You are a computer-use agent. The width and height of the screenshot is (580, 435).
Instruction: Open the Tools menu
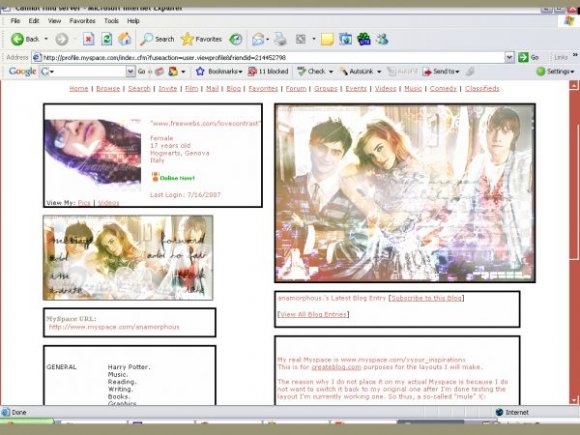click(111, 21)
